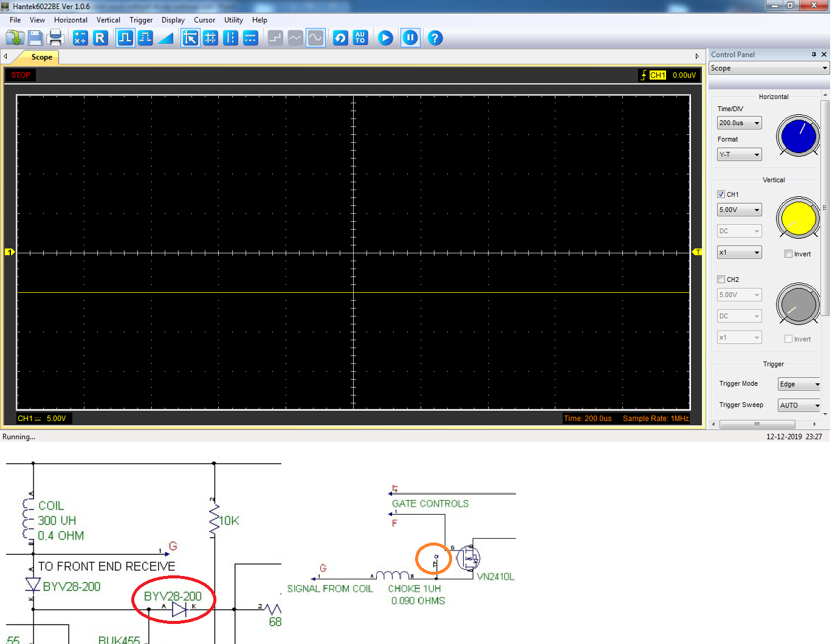
Task: Toggle the CH1 Invert checkbox
Action: 788,254
